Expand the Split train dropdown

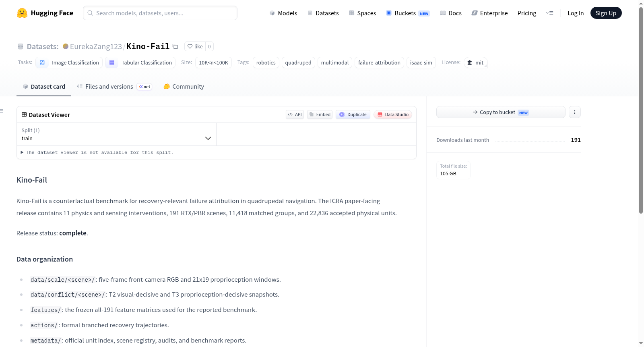[x=116, y=134]
